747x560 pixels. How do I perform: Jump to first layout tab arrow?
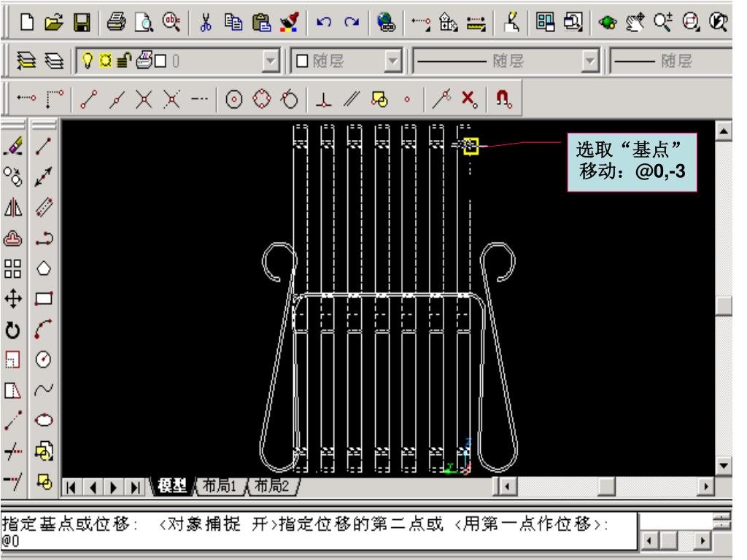71,487
